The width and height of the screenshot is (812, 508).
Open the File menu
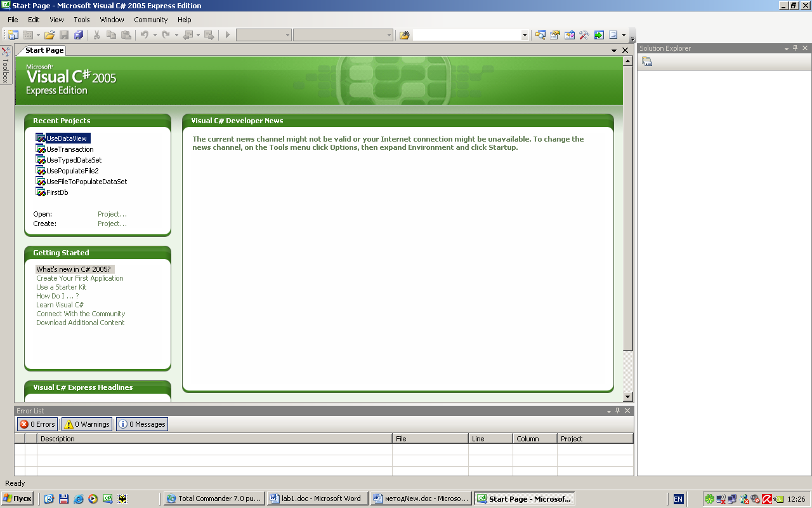click(13, 20)
